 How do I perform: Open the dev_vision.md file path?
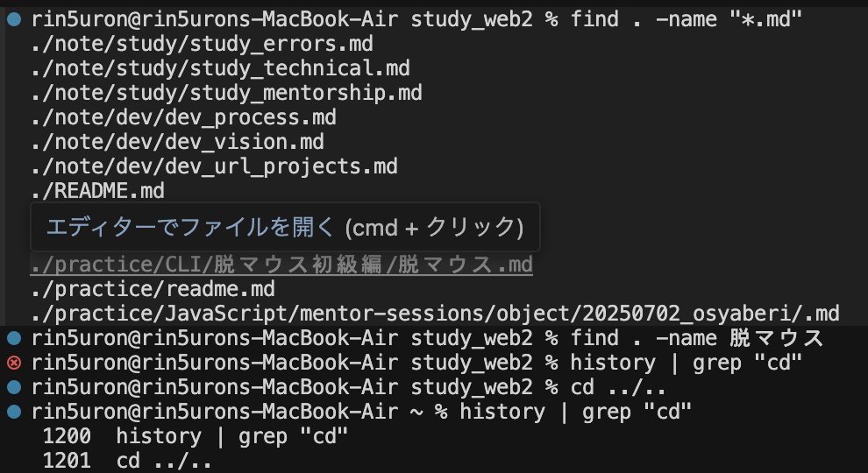coord(176,141)
